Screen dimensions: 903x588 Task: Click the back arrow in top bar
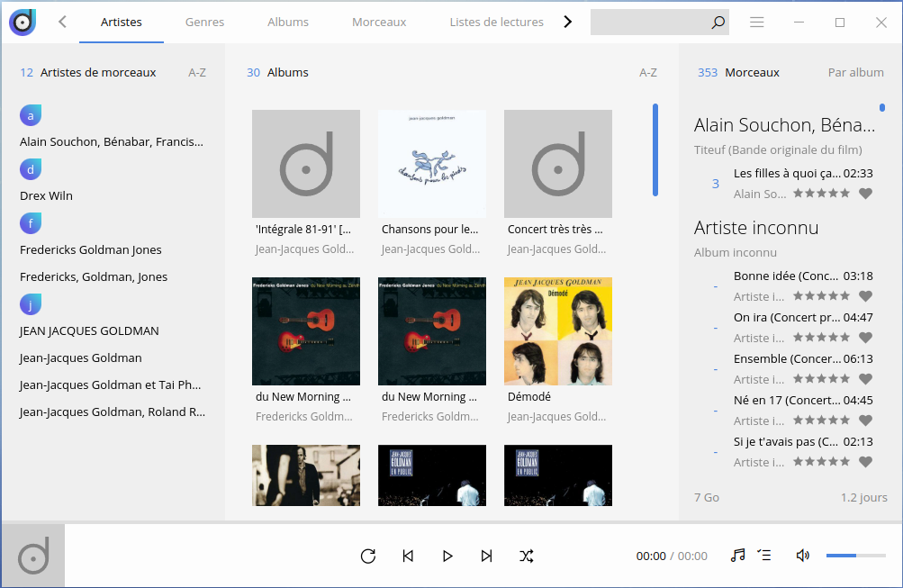coord(62,22)
